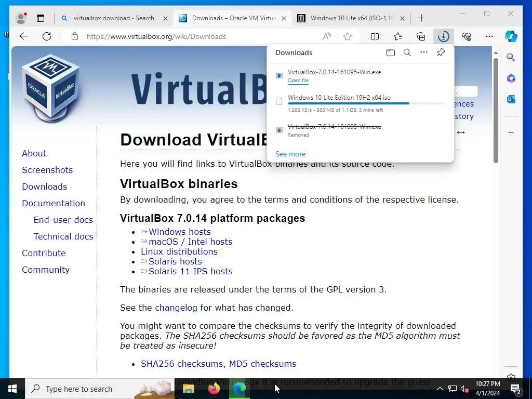Open Microsoft 365 sidebar icon
532x399 pixels.
(x=511, y=78)
